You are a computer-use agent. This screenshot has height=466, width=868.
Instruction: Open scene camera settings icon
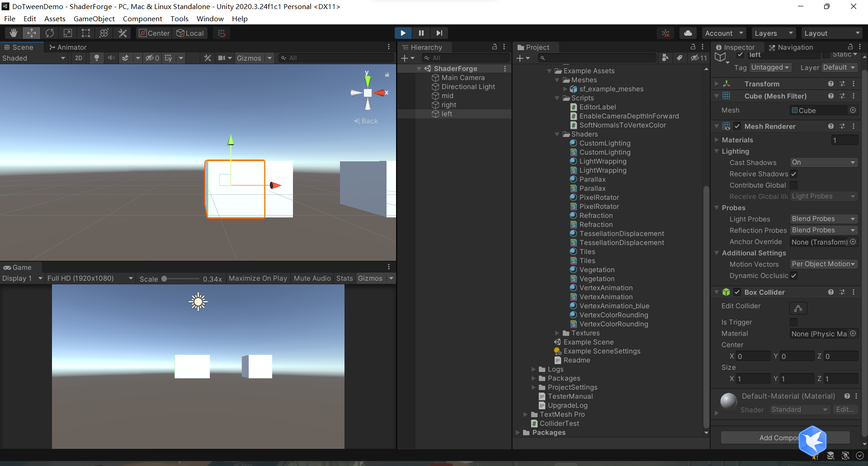pyautogui.click(x=222, y=58)
